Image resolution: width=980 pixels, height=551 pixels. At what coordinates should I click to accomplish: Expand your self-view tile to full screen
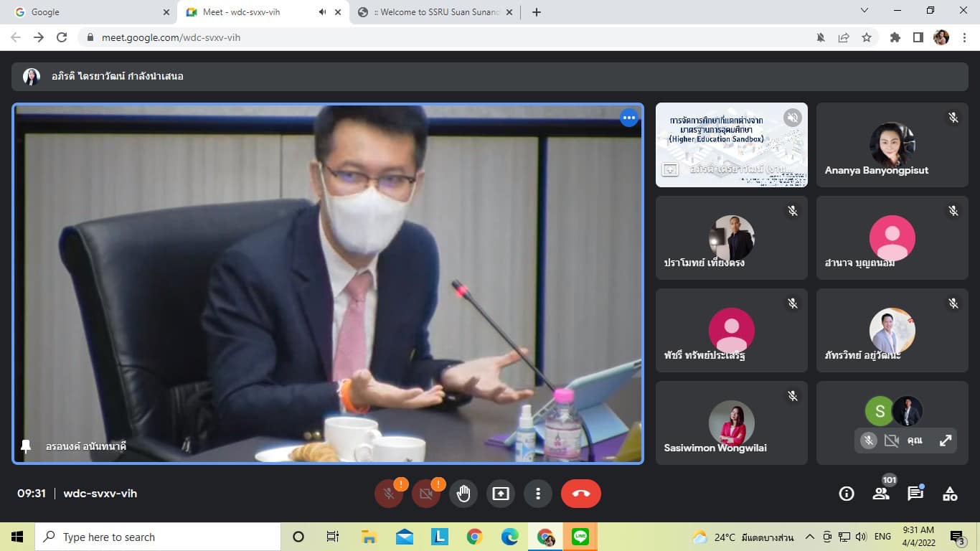946,441
